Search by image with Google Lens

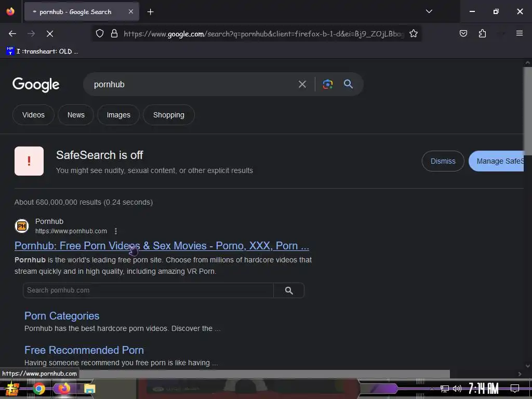[x=327, y=84]
